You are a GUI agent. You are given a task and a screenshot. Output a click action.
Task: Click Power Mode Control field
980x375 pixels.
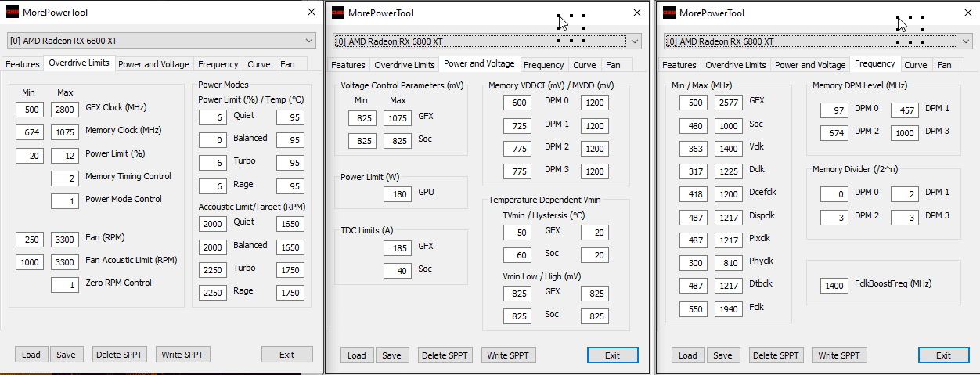click(x=65, y=201)
